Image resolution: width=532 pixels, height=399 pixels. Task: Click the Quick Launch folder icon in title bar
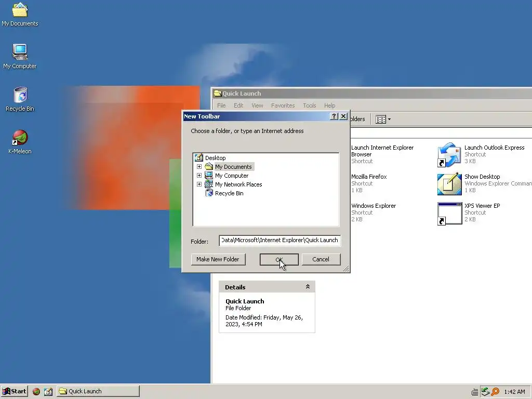[218, 94]
